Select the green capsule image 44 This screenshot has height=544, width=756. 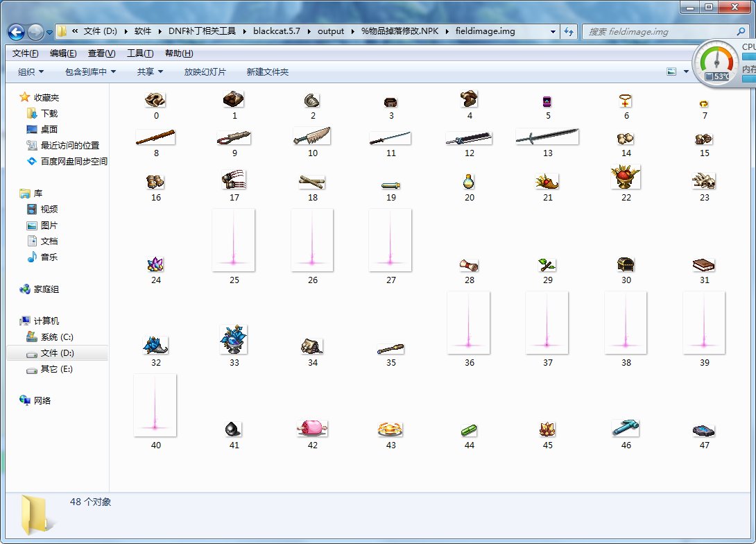pyautogui.click(x=469, y=430)
